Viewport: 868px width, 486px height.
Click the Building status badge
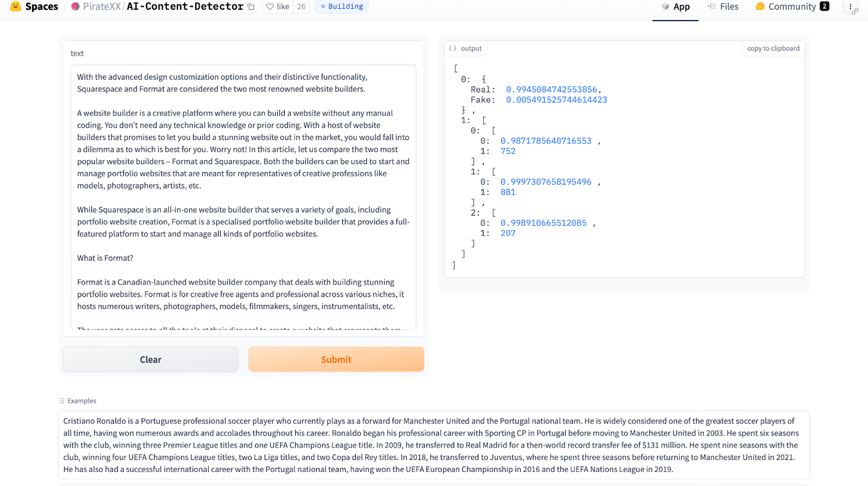click(x=341, y=7)
